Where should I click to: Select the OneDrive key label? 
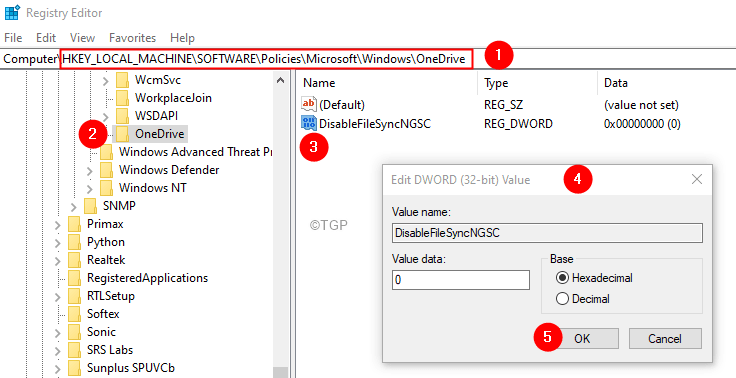click(x=160, y=134)
